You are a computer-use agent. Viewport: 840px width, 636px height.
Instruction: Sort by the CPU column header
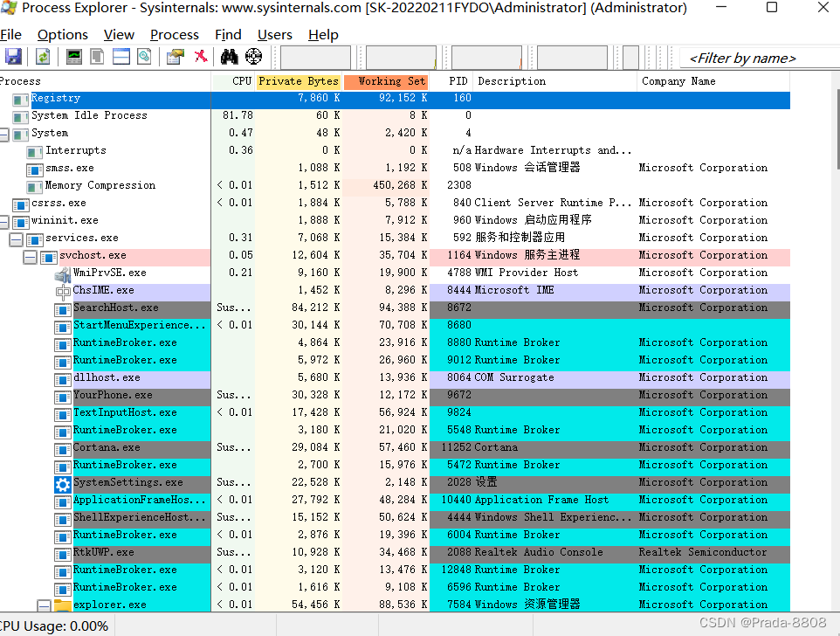tap(233, 81)
